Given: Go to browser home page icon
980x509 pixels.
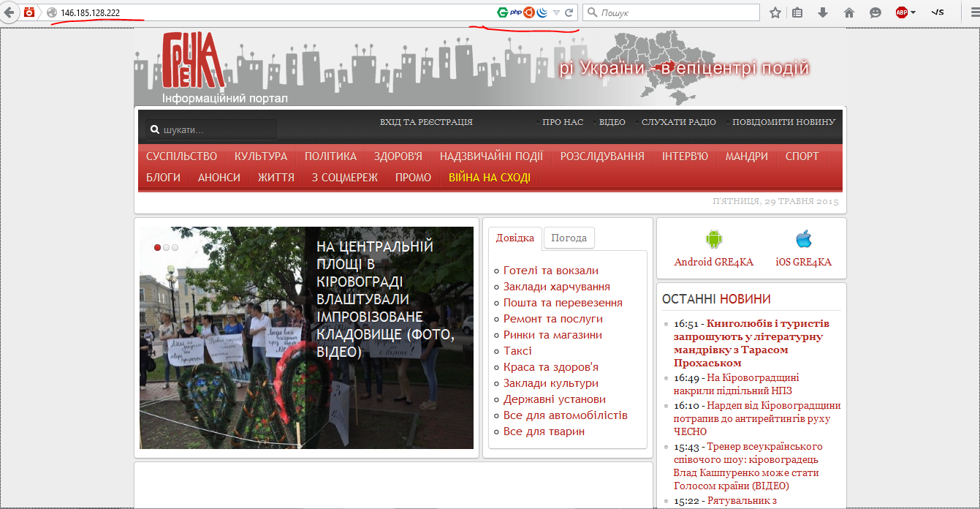Looking at the screenshot, I should [x=848, y=12].
